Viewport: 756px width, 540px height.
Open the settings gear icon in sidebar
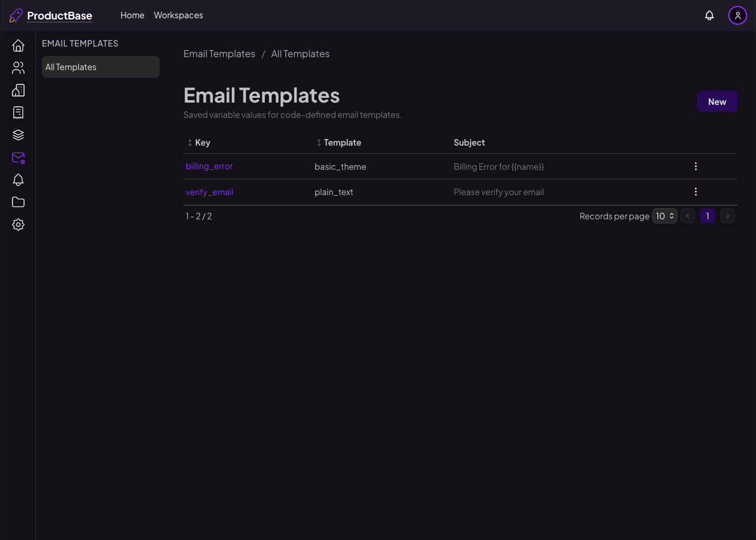pos(18,225)
